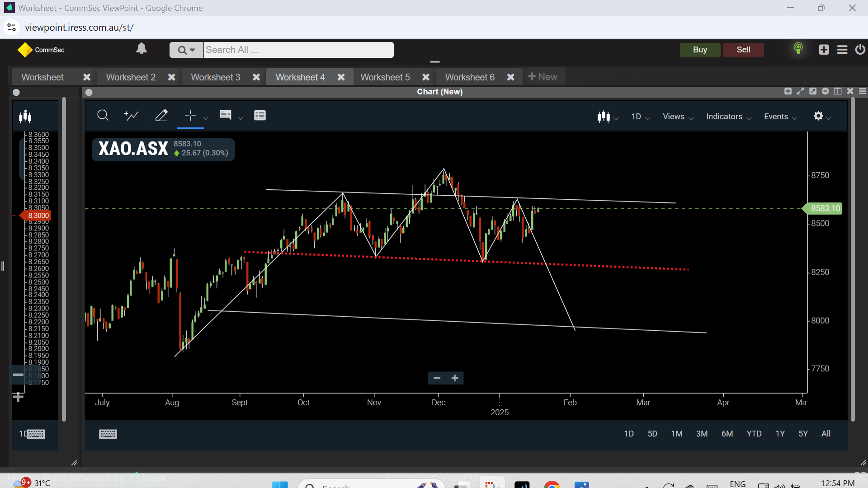Expand the annotation tool dropdown arrow
This screenshot has width=868, height=488.
click(x=241, y=118)
